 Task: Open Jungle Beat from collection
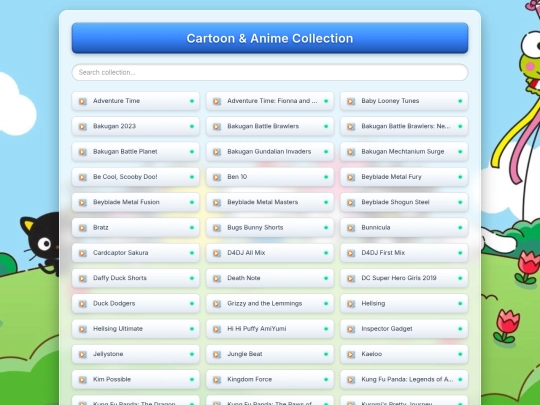(x=270, y=354)
